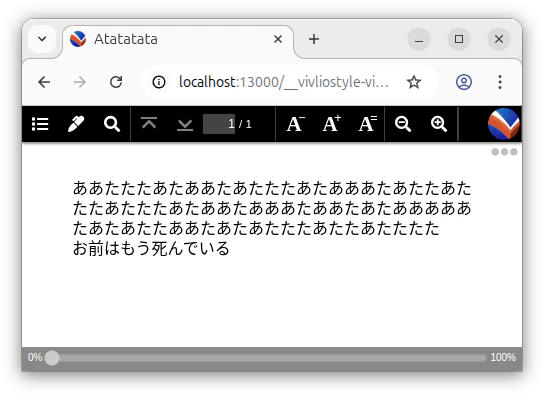The width and height of the screenshot is (544, 396).
Task: Reload the current page
Action: (116, 82)
